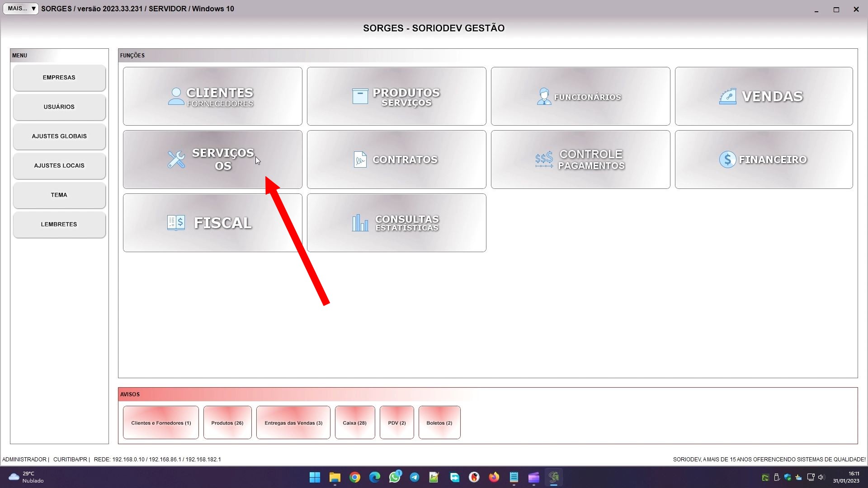Viewport: 868px width, 488px height.
Task: Open the Vendas module
Action: coord(764,96)
